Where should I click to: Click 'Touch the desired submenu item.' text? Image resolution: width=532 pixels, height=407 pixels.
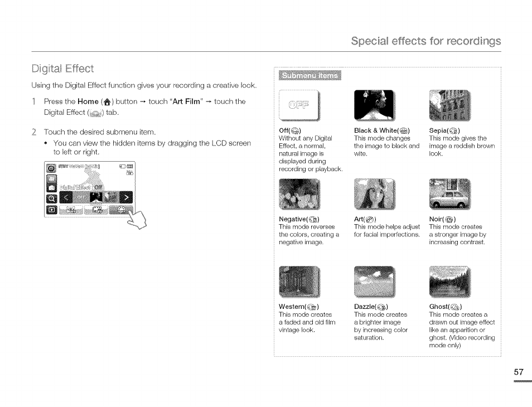pyautogui.click(x=100, y=132)
